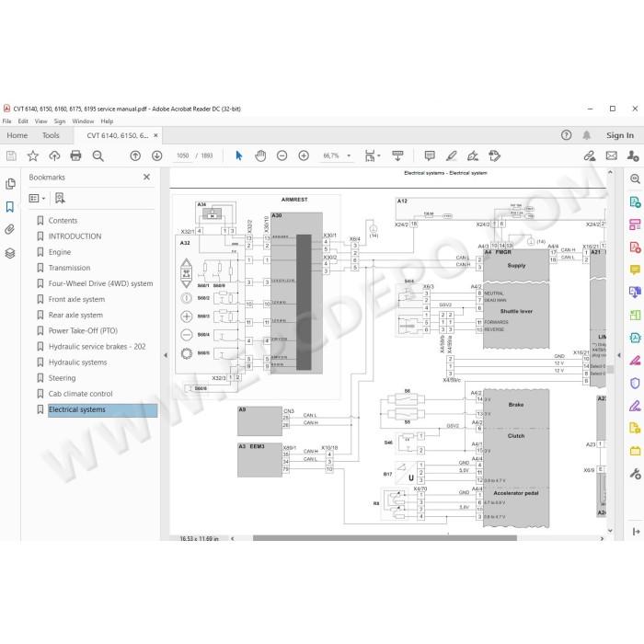
Task: Go to previous page arrow
Action: 135,156
